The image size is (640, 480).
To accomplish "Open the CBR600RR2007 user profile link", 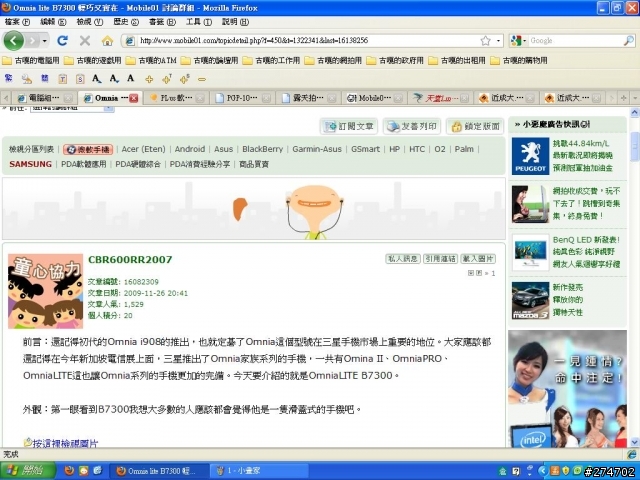I will click(x=130, y=260).
